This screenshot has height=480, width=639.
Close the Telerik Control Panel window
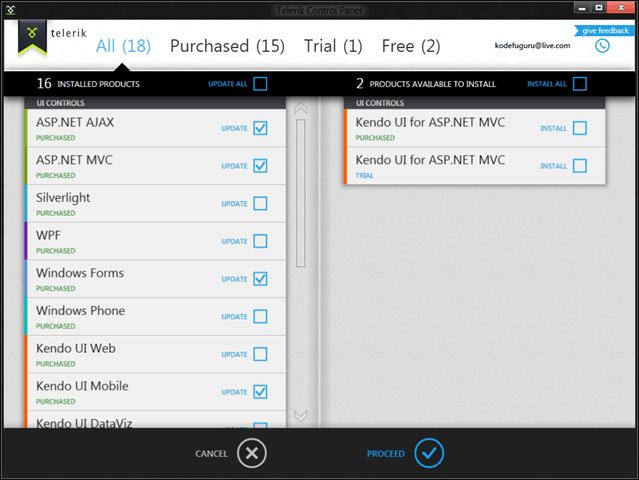tap(621, 7)
